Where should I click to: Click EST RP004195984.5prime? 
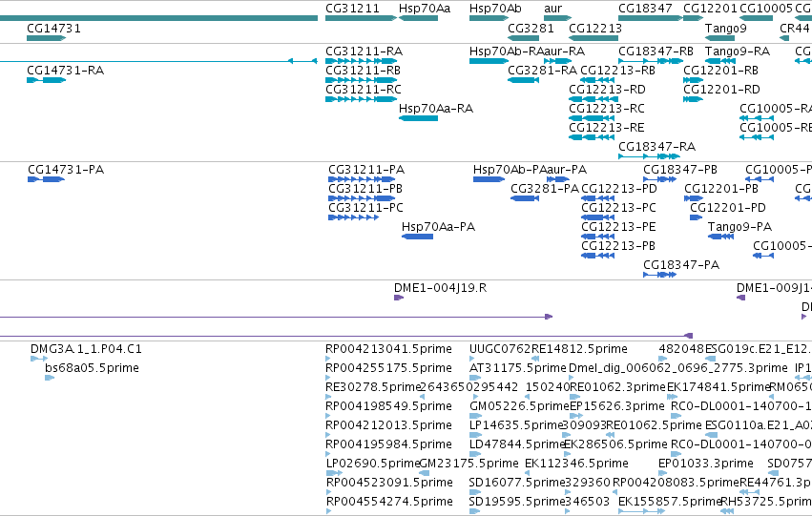coord(328,454)
